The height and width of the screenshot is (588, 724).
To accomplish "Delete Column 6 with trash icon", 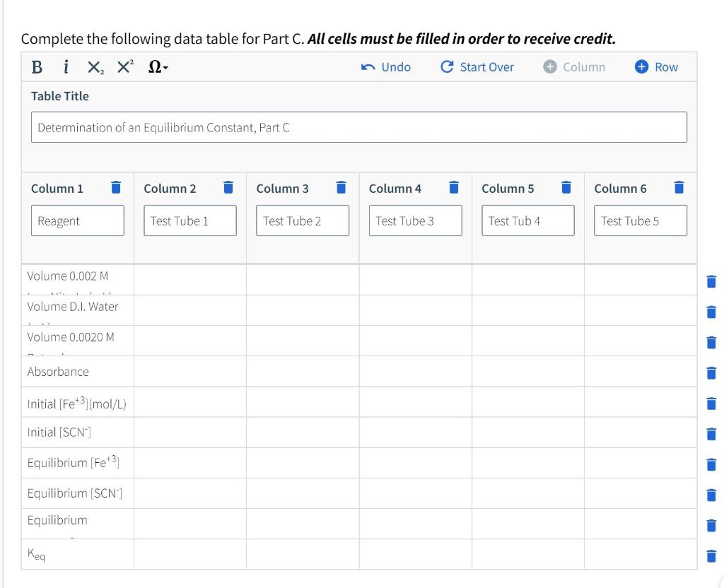I will click(x=679, y=187).
